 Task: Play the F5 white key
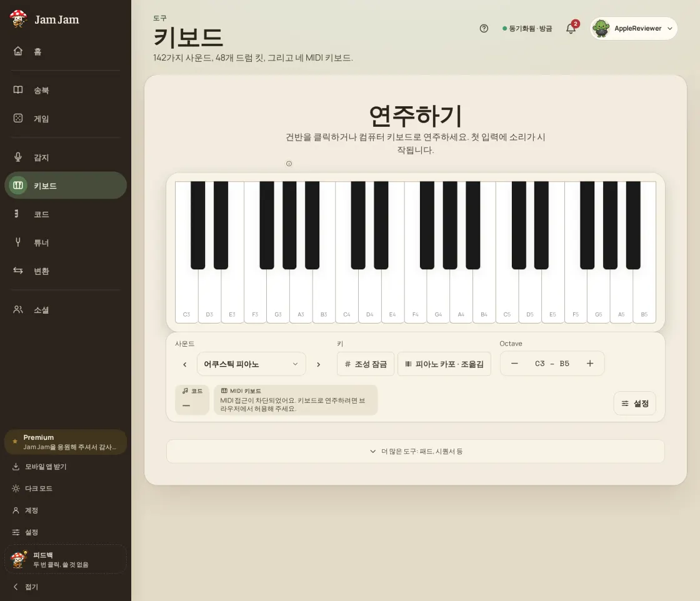pyautogui.click(x=576, y=297)
